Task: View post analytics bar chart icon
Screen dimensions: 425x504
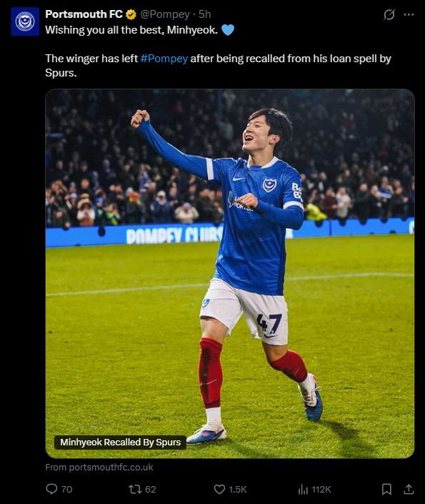Action: [x=303, y=489]
